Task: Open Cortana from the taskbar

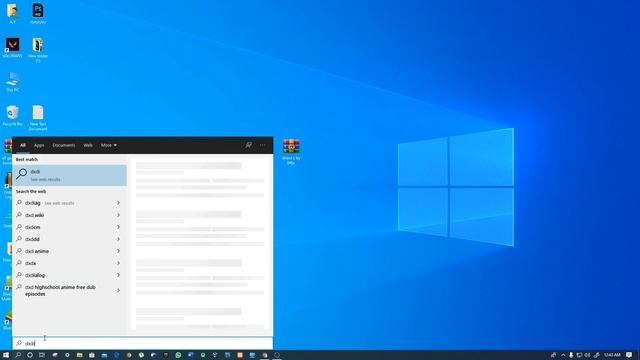Action: pyautogui.click(x=30, y=355)
